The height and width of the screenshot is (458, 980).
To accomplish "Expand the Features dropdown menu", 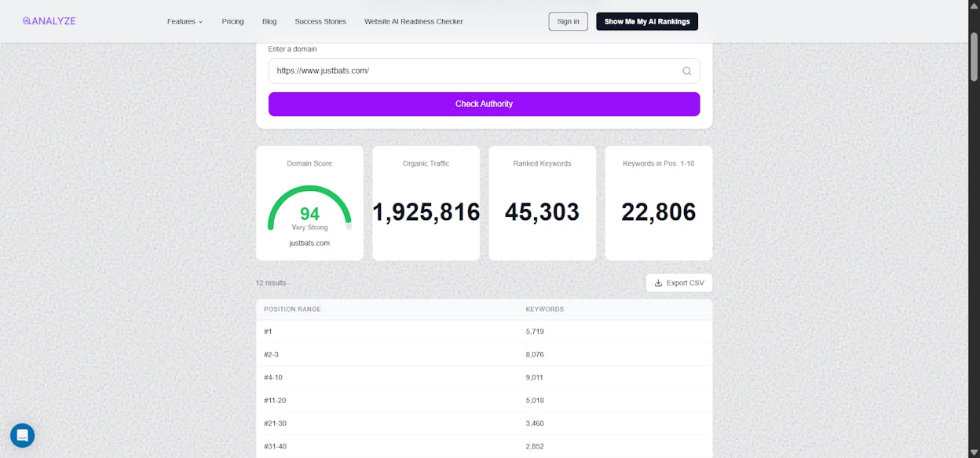I will (185, 21).
